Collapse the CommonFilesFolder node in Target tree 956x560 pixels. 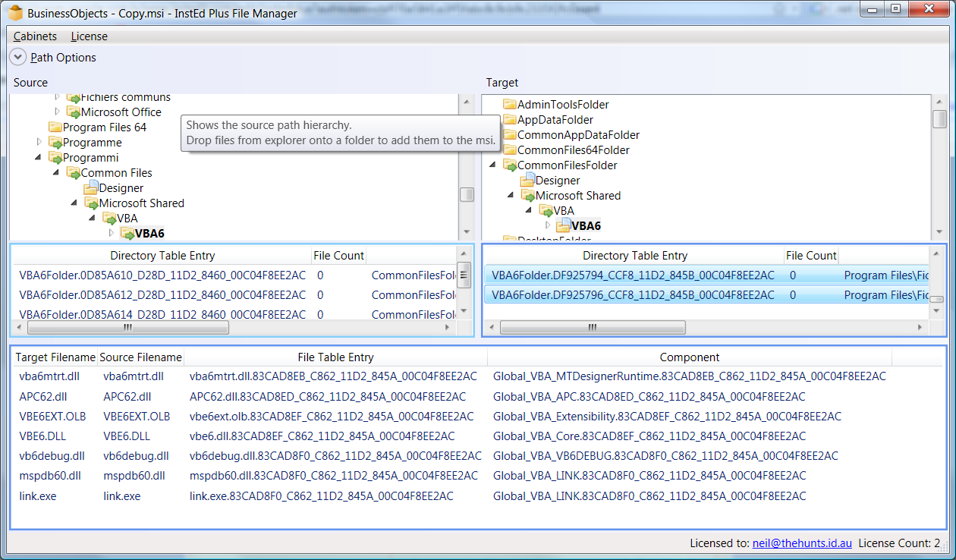coord(493,165)
